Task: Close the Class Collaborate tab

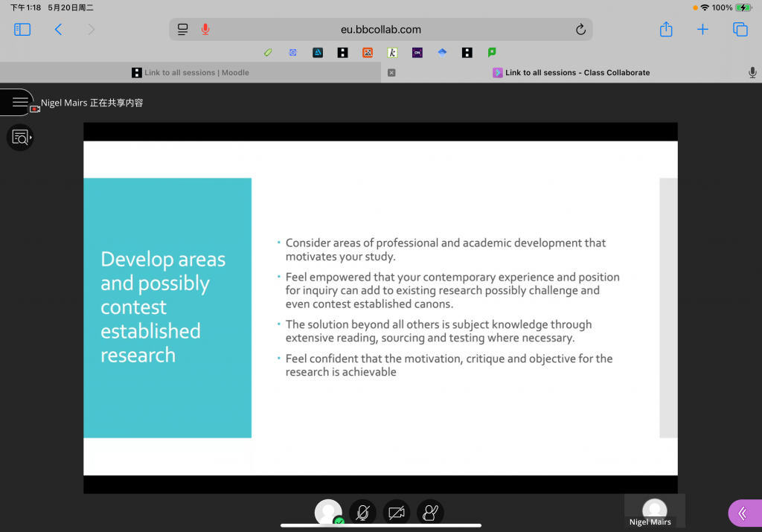Action: click(391, 72)
